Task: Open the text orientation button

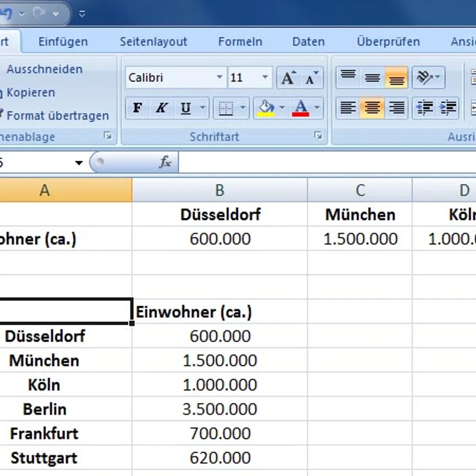Action: 428,77
